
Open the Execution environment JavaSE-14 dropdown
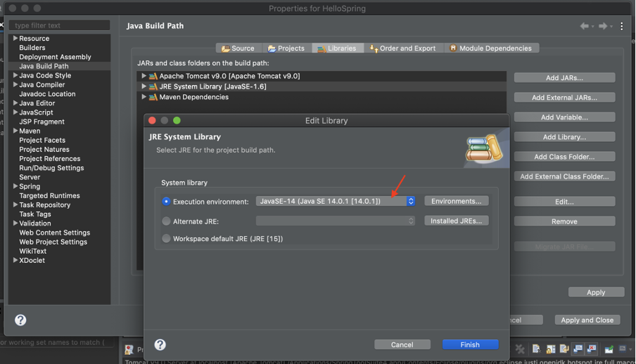(x=336, y=201)
